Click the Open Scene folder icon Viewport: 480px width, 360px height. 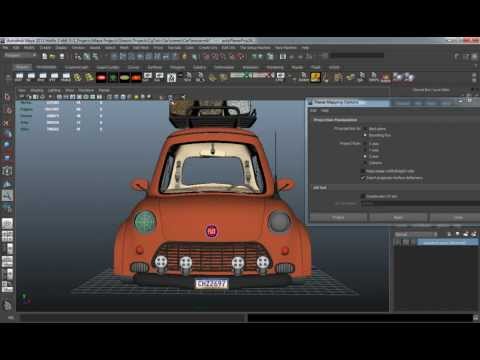click(52, 56)
